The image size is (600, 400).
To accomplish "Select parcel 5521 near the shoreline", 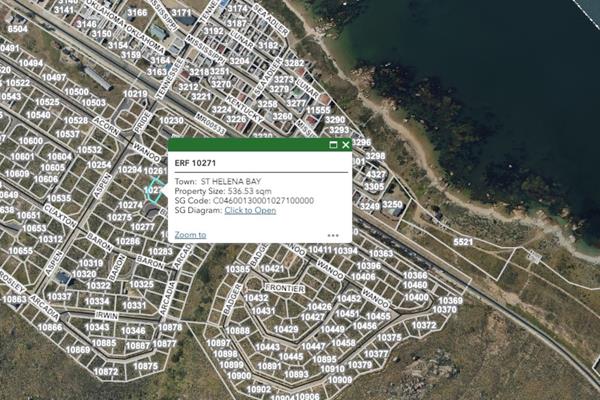I will coord(463,242).
